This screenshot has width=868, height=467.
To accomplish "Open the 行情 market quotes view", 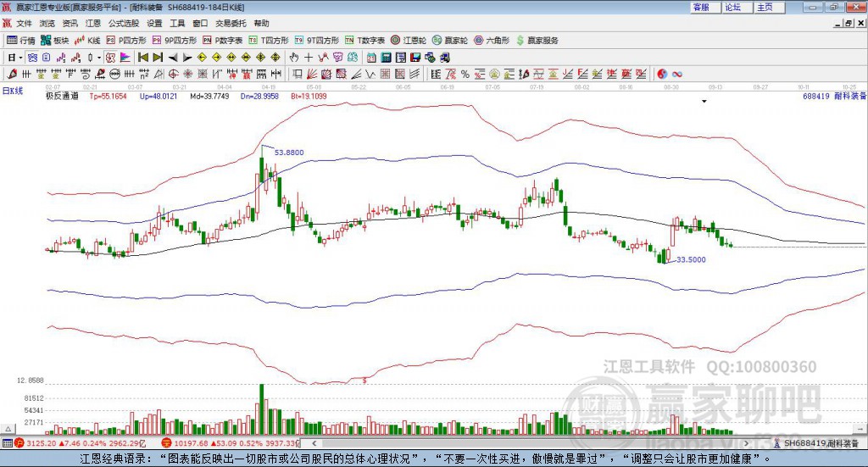I will point(20,41).
